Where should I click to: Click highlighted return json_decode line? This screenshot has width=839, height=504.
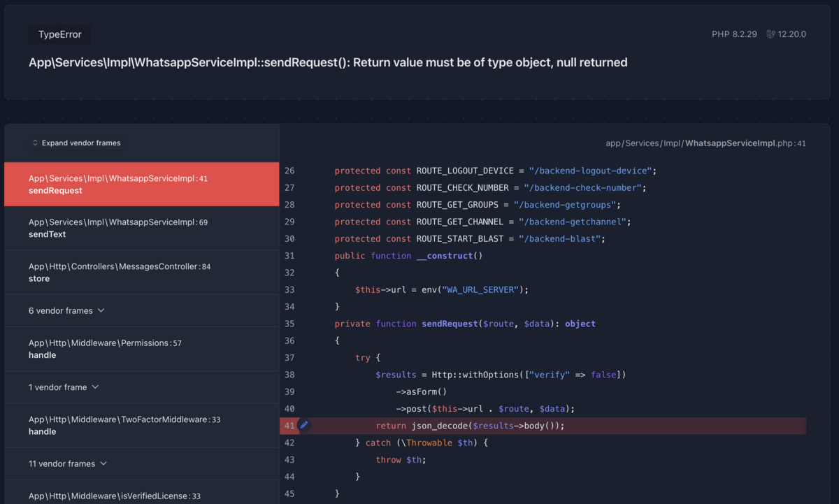(x=543, y=426)
